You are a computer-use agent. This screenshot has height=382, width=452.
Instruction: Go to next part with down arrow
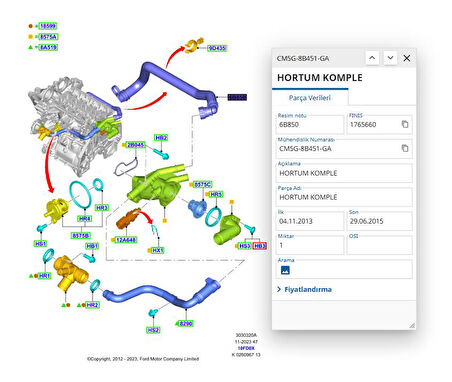coord(390,58)
